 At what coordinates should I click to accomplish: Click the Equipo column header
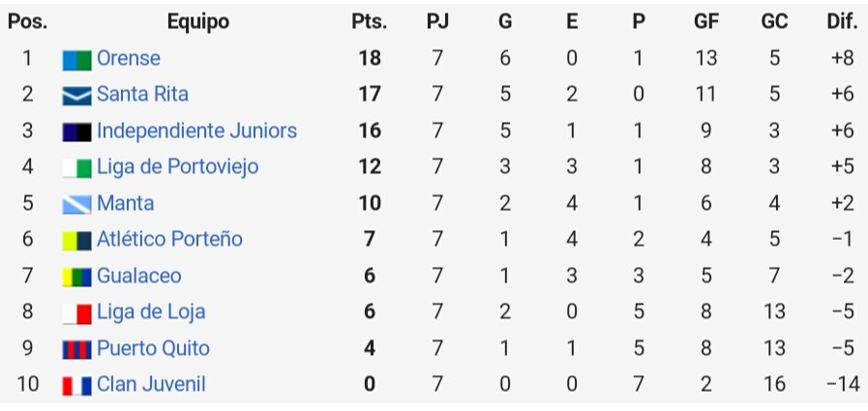tap(198, 22)
